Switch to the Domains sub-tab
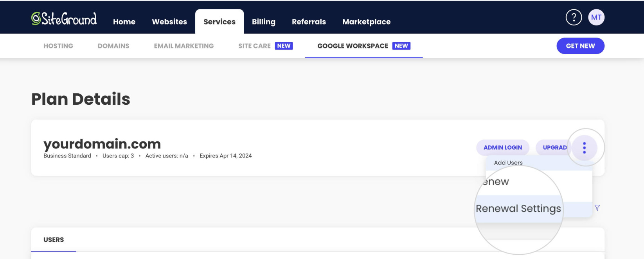The image size is (644, 259). pyautogui.click(x=113, y=46)
